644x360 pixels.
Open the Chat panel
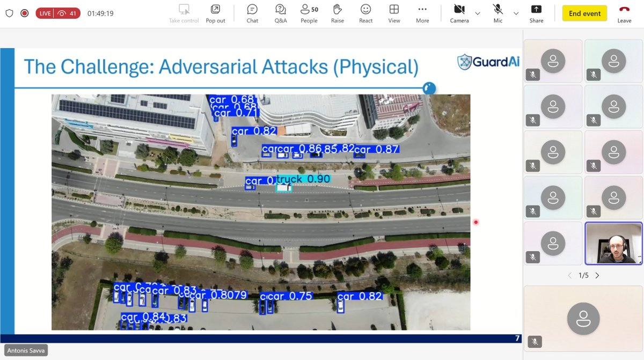[252, 13]
